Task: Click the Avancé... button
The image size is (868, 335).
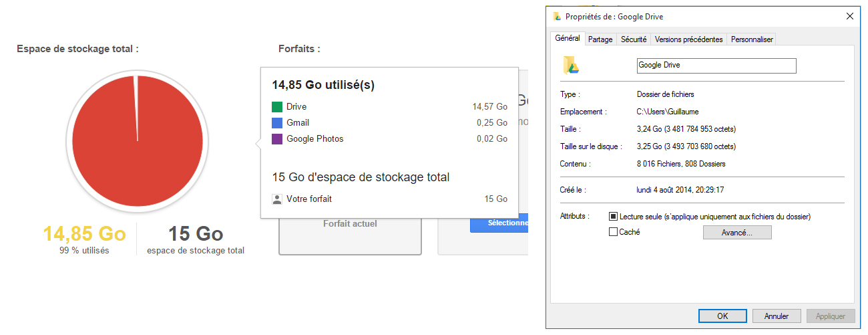Action: click(x=737, y=233)
